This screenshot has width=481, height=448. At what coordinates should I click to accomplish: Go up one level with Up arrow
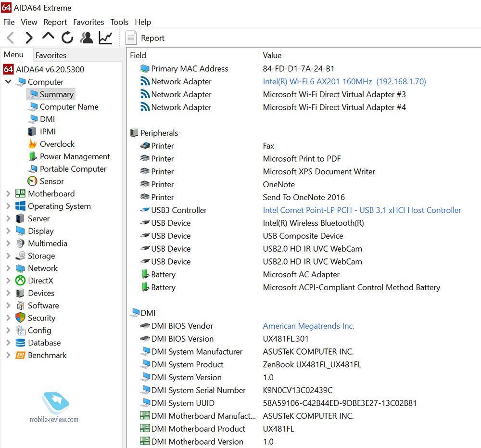pyautogui.click(x=48, y=36)
